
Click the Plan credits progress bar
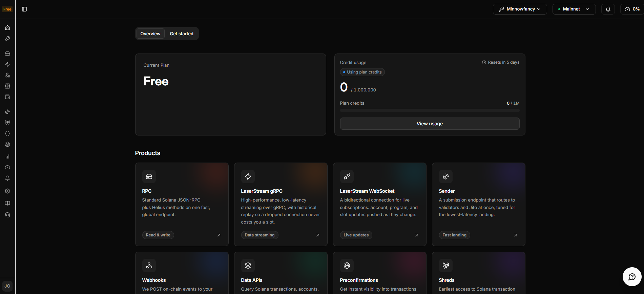tap(430, 110)
